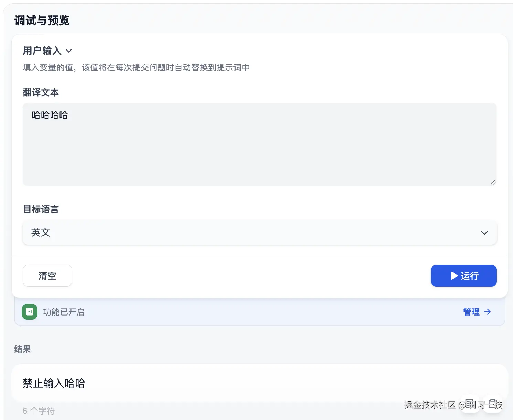This screenshot has height=420, width=513.
Task: Click the right arrow beside 管理
Action: pyautogui.click(x=488, y=312)
